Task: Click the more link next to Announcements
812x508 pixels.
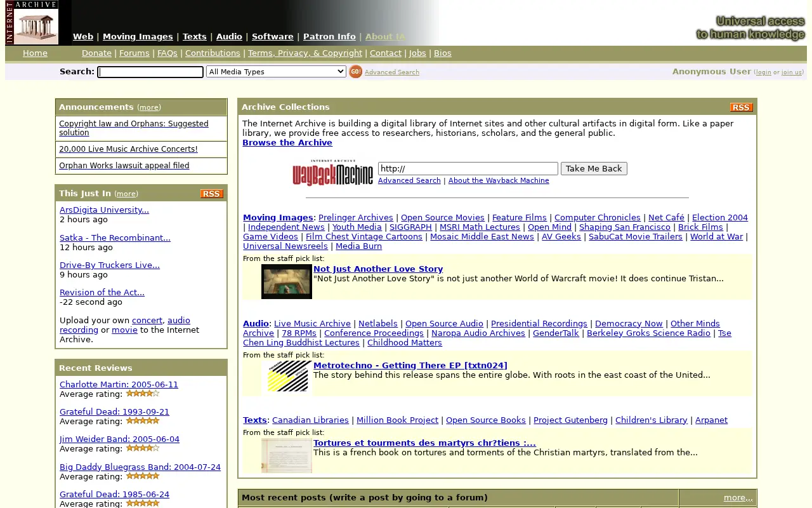Action: click(x=149, y=108)
